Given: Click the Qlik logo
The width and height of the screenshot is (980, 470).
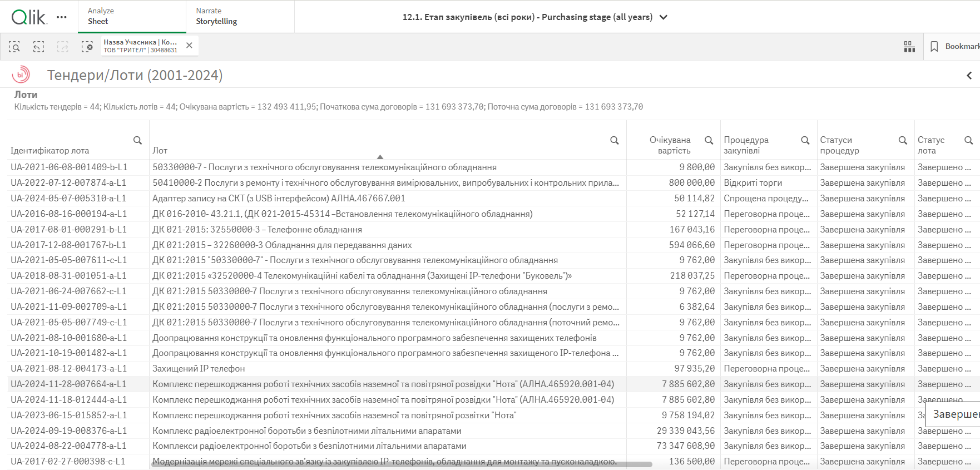Looking at the screenshot, I should (29, 17).
